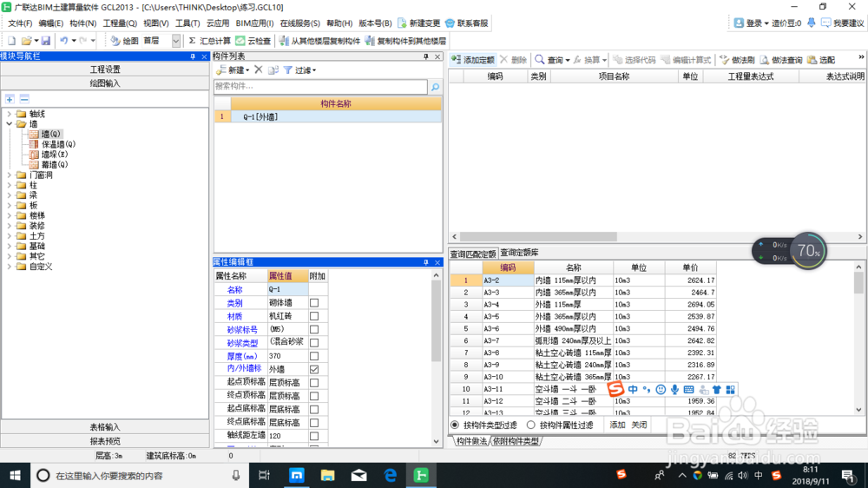Viewport: 868px width, 488px height.
Task: Open the 首层 floor dropdown
Action: pos(176,41)
